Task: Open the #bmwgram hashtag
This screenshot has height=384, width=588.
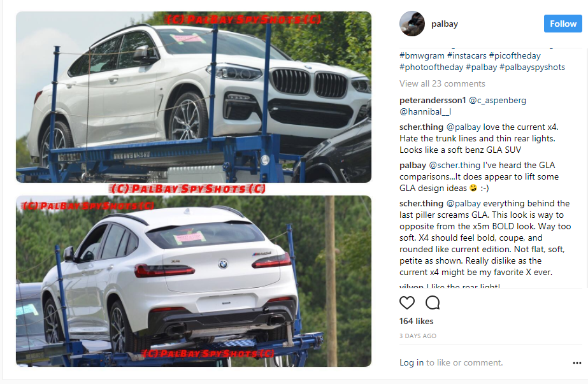Action: (422, 55)
